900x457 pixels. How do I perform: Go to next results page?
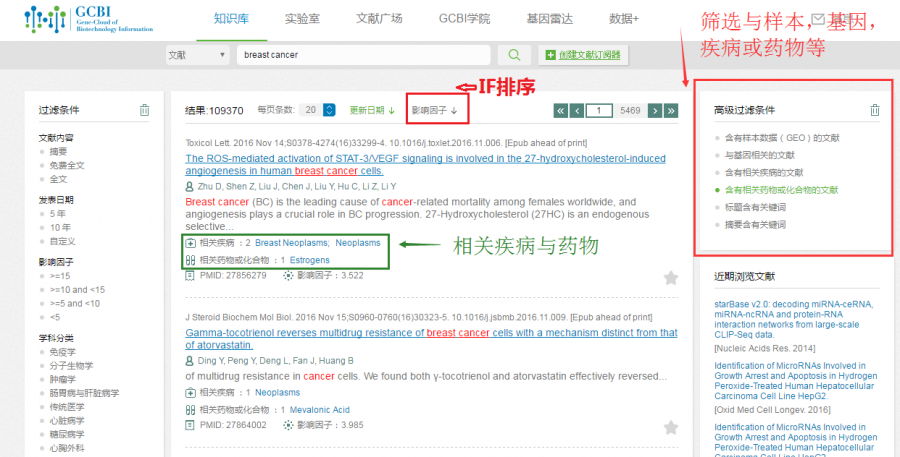pos(654,110)
